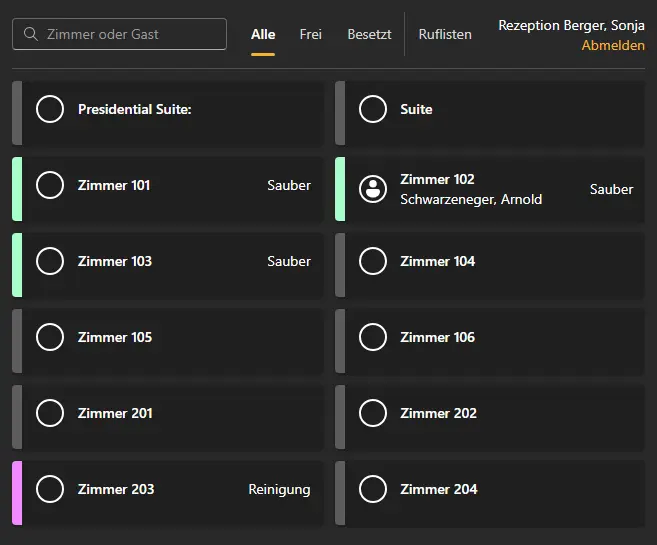Click the magnifying glass search icon
This screenshot has height=545, width=657.
tap(30, 34)
